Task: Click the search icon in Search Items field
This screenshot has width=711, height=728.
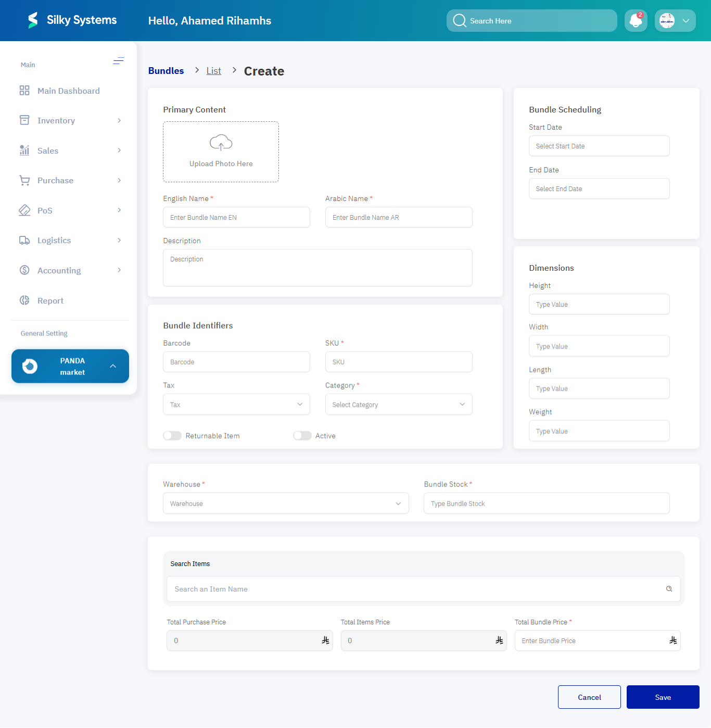Action: click(x=669, y=588)
